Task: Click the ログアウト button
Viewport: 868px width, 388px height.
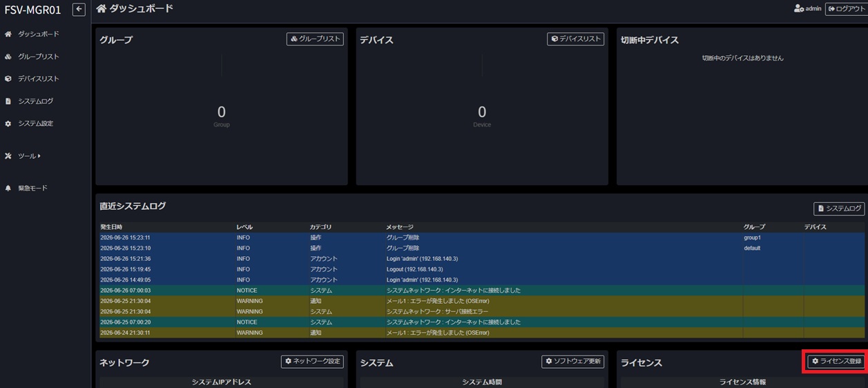Action: tap(846, 9)
